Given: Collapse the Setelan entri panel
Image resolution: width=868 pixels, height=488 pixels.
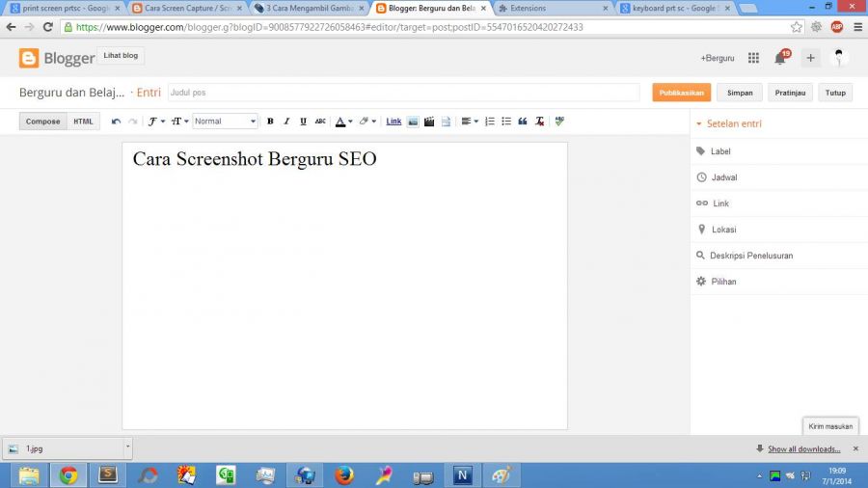Looking at the screenshot, I should (x=728, y=123).
